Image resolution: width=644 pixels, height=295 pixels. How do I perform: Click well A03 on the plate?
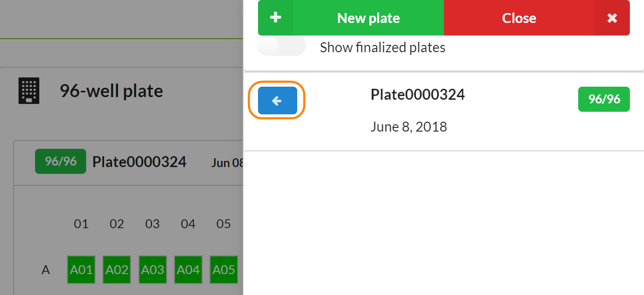click(x=153, y=269)
